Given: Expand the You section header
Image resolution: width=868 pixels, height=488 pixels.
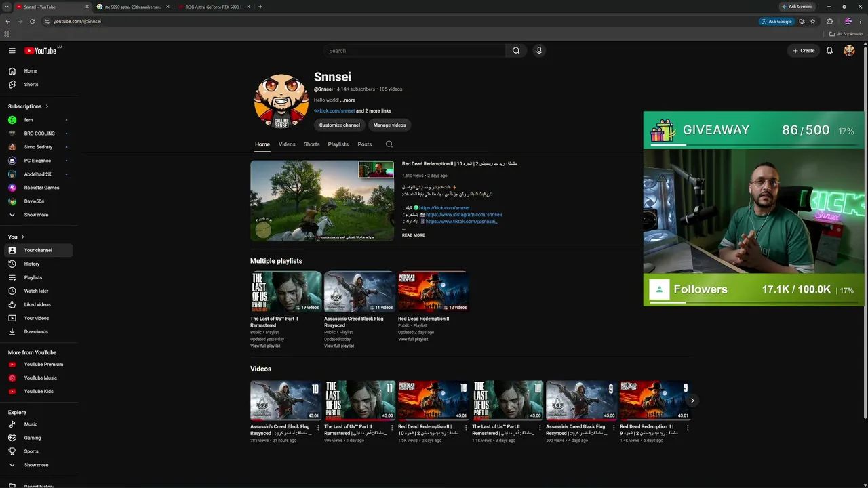Looking at the screenshot, I should (16, 237).
